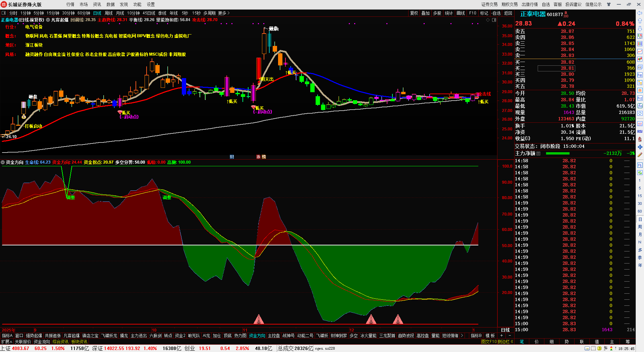Toggle 叠加 overlay option

click(x=426, y=13)
